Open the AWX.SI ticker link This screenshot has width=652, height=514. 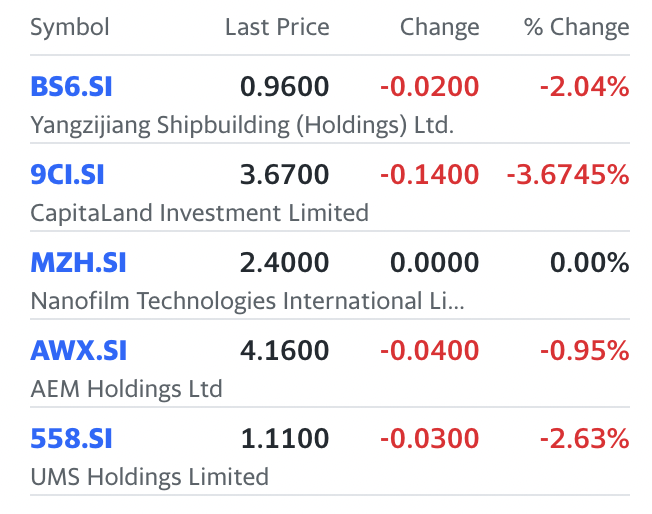click(x=79, y=351)
